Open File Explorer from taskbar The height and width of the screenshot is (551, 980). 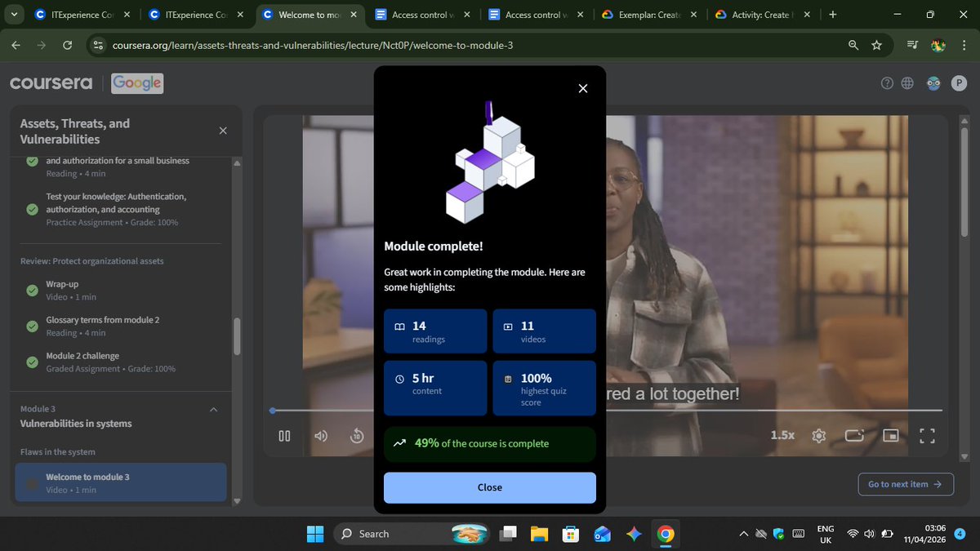(538, 534)
